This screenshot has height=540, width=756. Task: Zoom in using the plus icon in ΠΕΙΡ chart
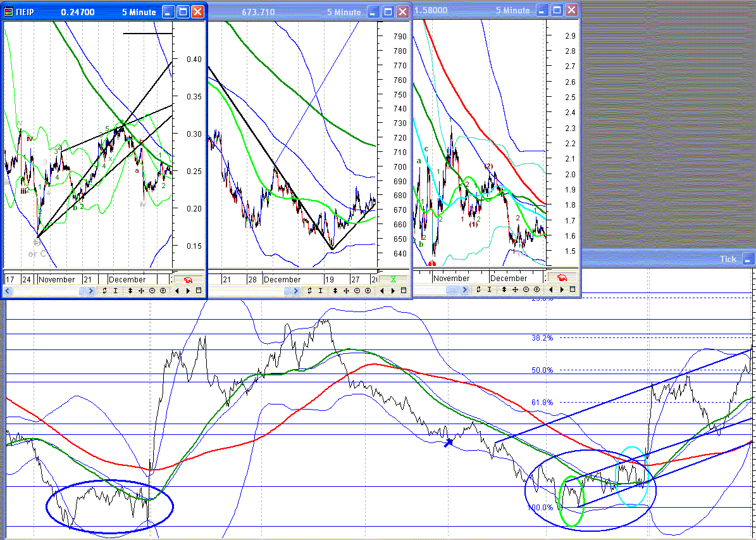point(163,291)
